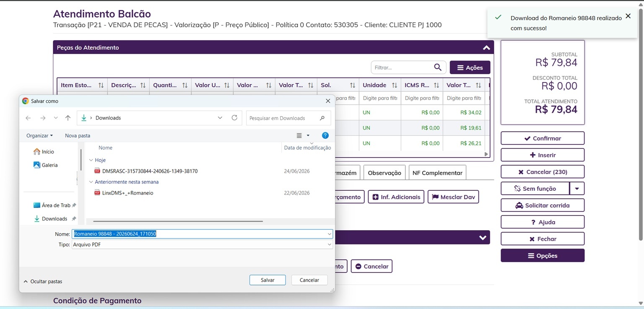Click the magnifier icon in Filtrar box
This screenshot has height=309, width=644.
[x=438, y=68]
